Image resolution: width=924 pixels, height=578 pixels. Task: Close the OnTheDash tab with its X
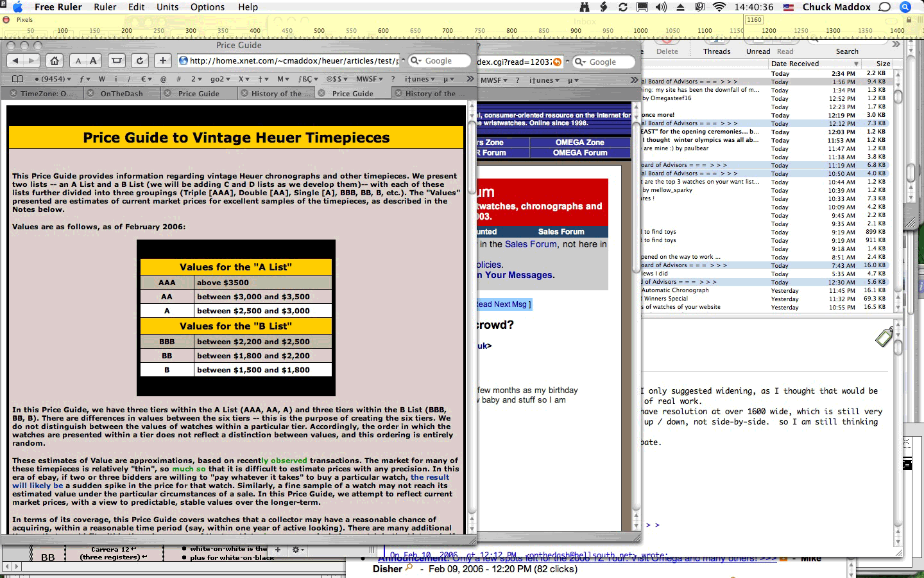[x=90, y=93]
